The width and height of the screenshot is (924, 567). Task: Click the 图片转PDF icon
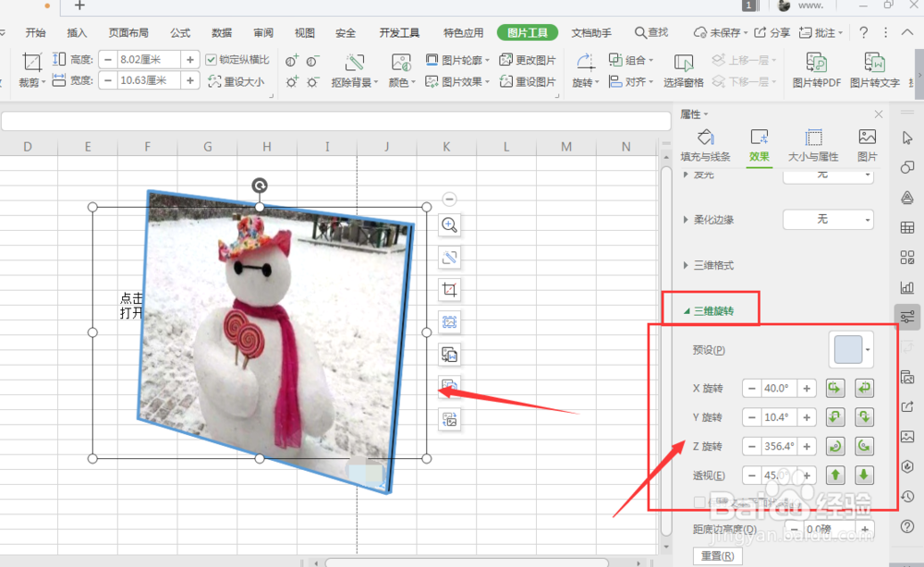click(816, 63)
